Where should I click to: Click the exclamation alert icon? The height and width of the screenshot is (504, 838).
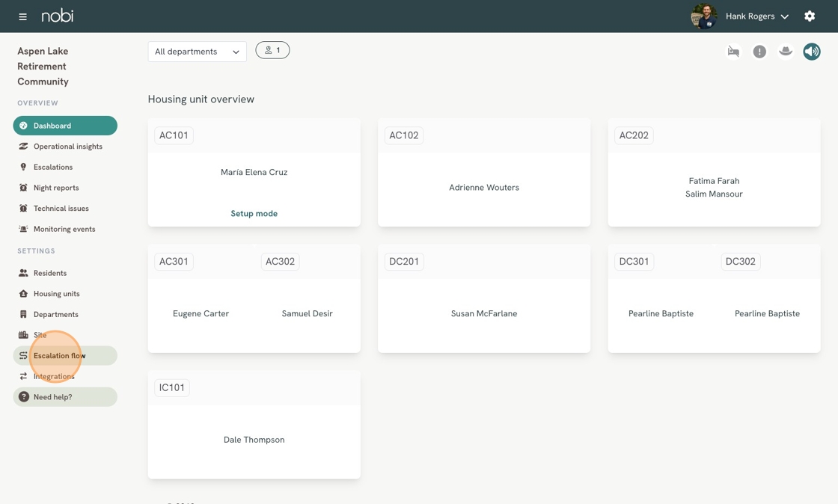pos(759,52)
